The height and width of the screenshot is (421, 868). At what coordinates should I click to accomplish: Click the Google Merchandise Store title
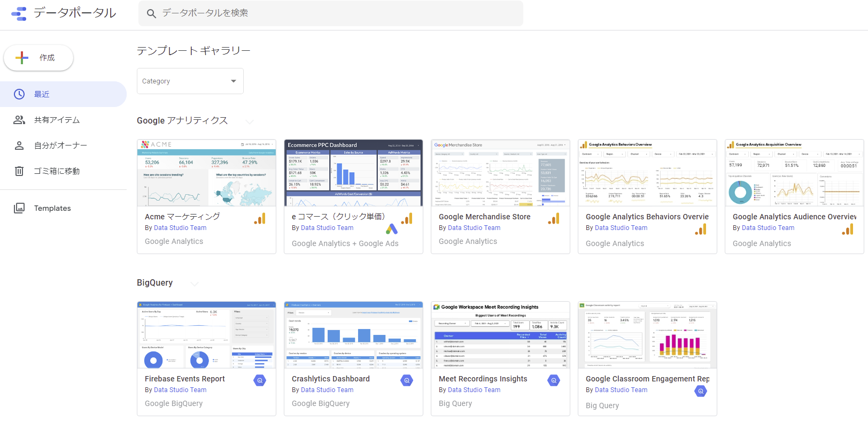pos(485,217)
